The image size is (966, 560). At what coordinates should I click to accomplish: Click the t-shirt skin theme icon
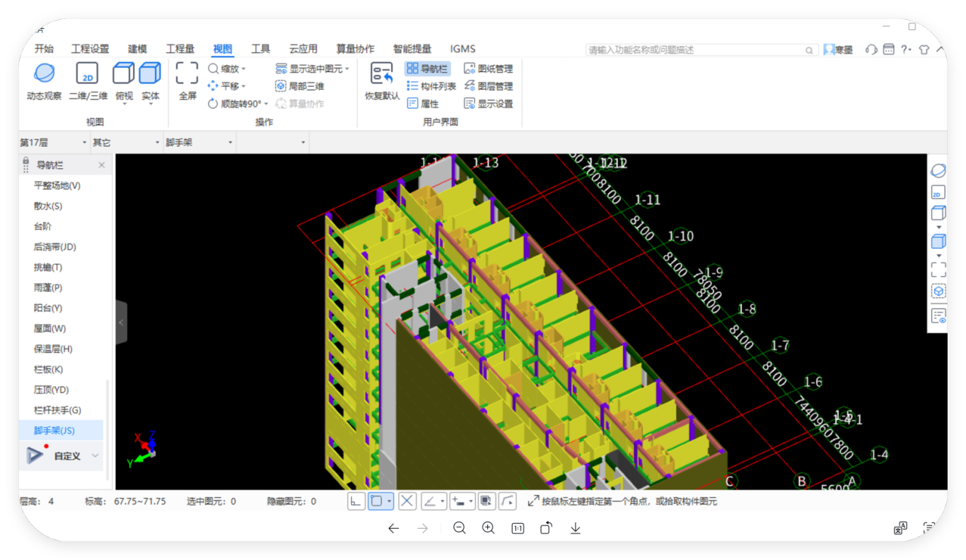tap(924, 49)
